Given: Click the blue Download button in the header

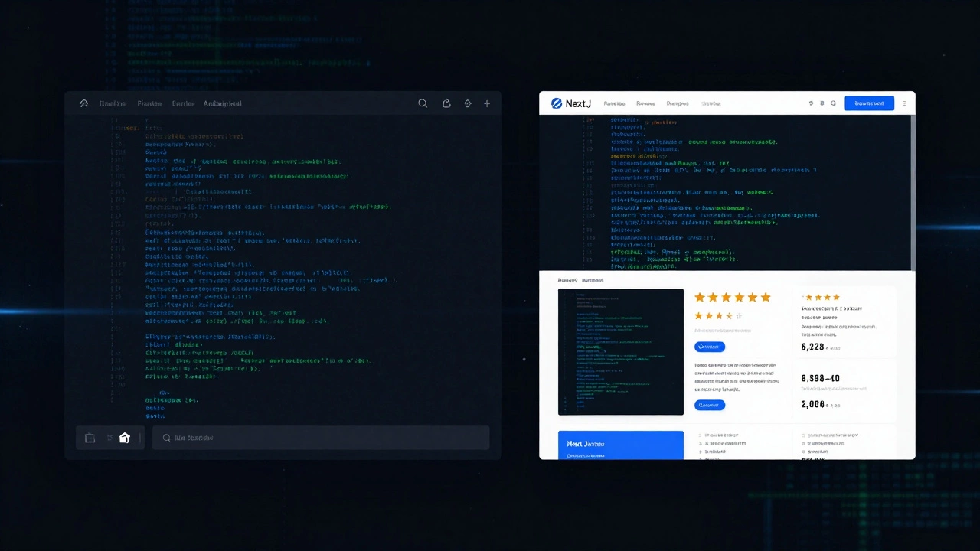Looking at the screenshot, I should tap(869, 103).
